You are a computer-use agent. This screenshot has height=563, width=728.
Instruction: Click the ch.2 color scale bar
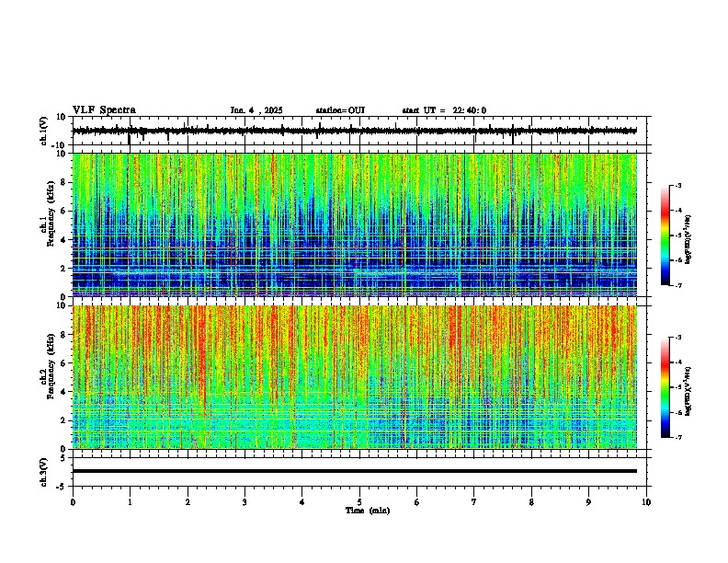tap(665, 387)
